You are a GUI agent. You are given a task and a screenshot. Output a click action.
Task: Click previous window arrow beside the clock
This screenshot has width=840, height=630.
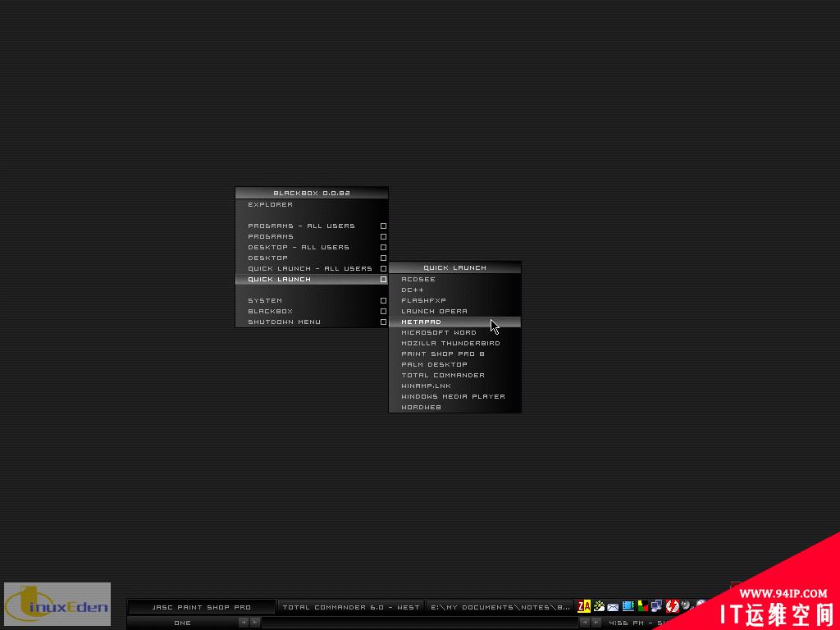tap(584, 623)
